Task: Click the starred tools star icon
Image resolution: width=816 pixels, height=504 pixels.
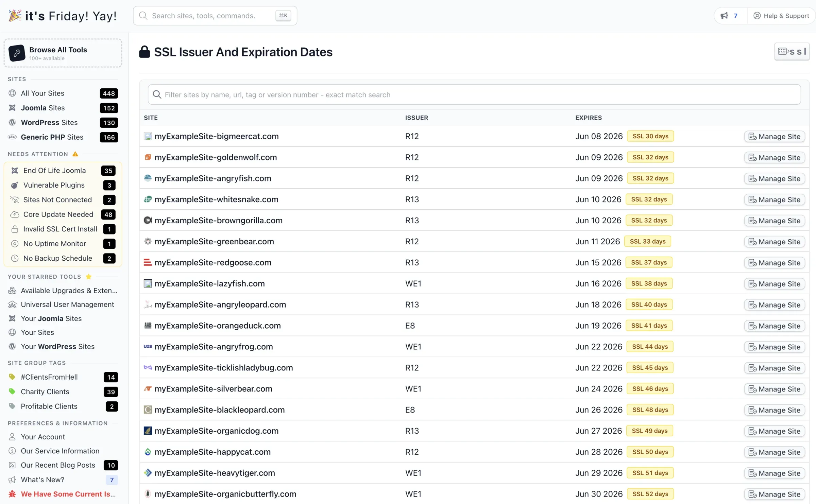Action: 89,277
